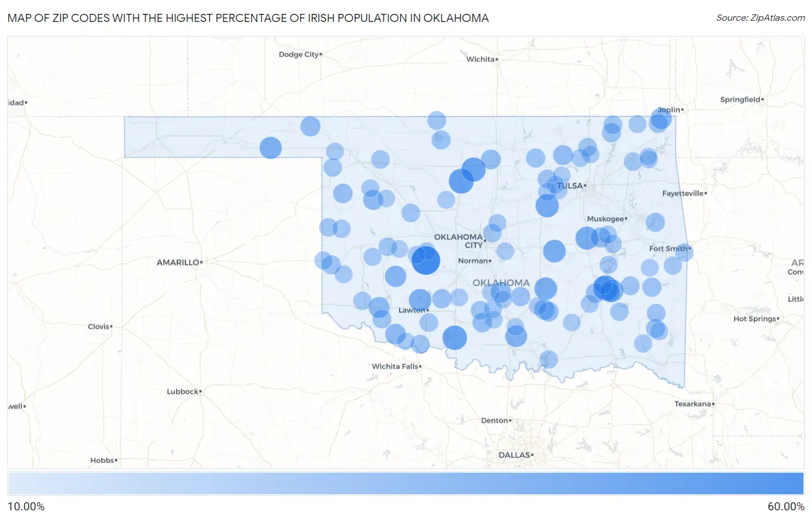This screenshot has height=519, width=812.
Task: Click the Denton city label
Action: pyautogui.click(x=494, y=420)
